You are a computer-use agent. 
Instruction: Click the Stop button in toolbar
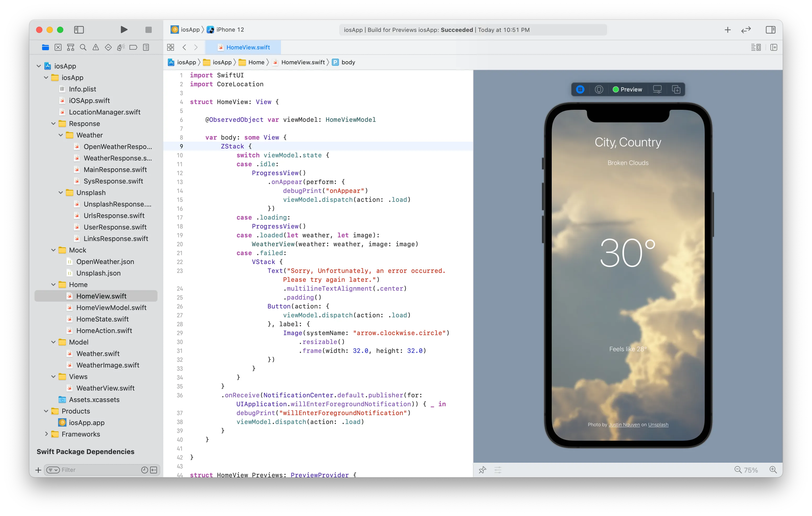148,30
